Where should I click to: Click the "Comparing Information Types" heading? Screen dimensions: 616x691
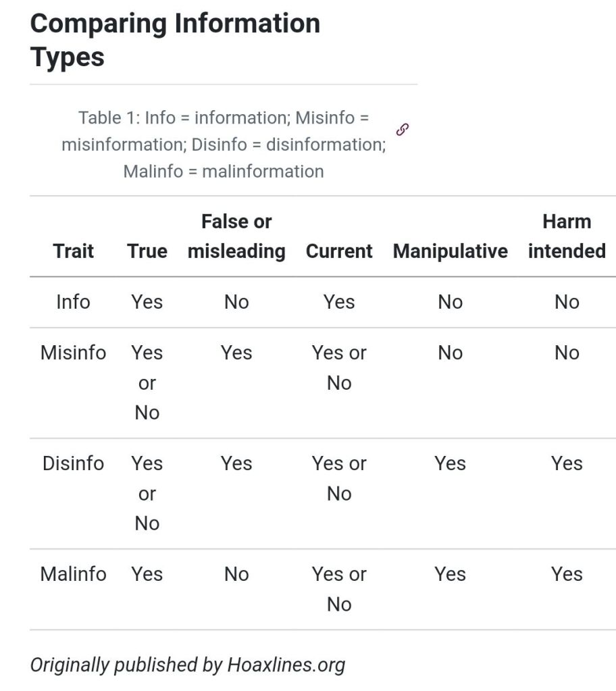coord(175,40)
